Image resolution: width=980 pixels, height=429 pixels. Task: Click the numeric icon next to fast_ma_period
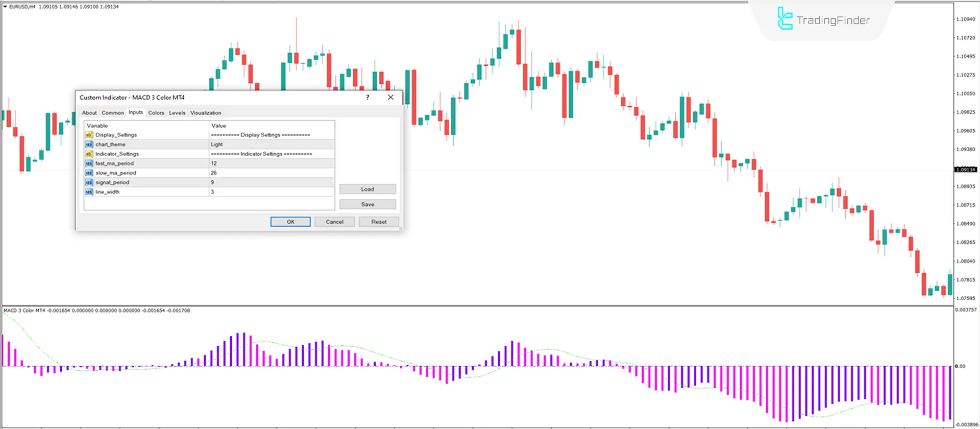(89, 163)
